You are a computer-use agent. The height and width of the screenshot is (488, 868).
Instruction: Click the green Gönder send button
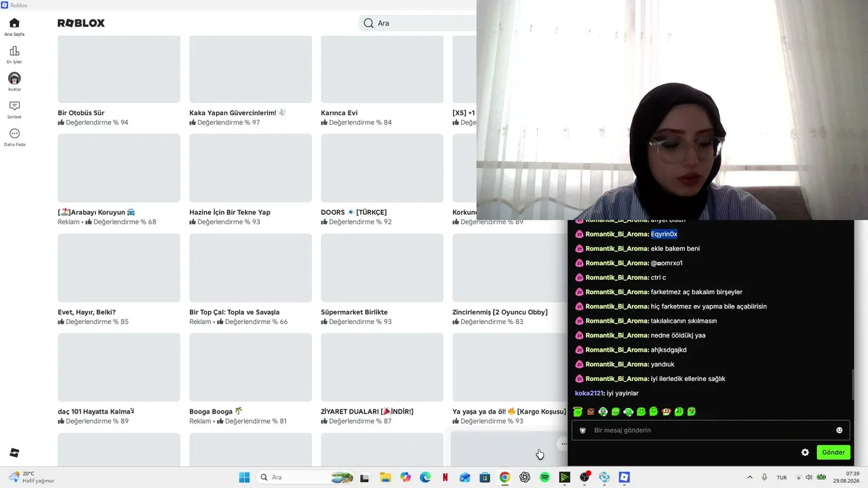coord(833,452)
